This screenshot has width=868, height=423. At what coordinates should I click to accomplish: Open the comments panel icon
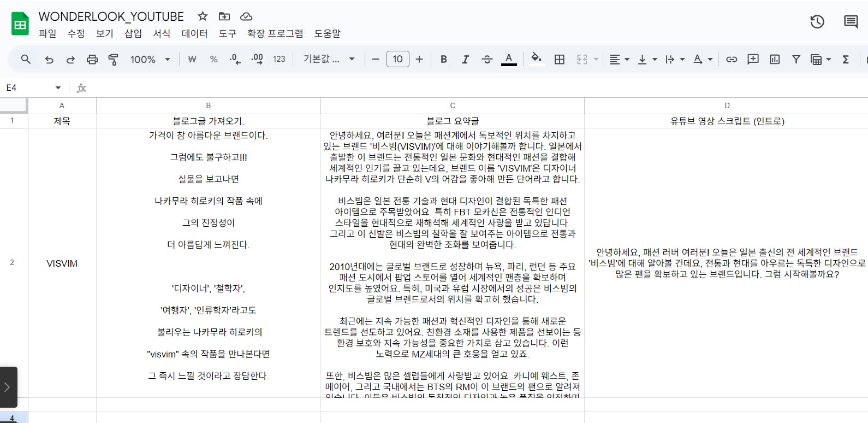point(851,22)
